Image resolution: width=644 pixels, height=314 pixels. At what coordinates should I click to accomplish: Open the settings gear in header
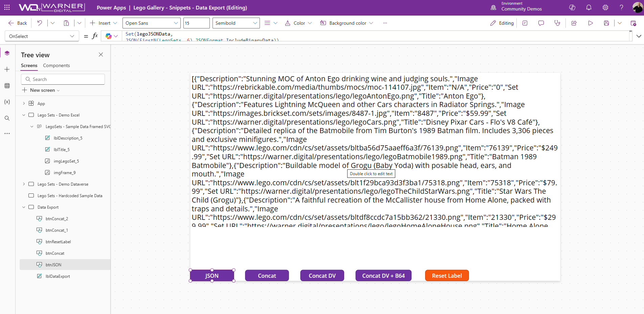click(605, 7)
